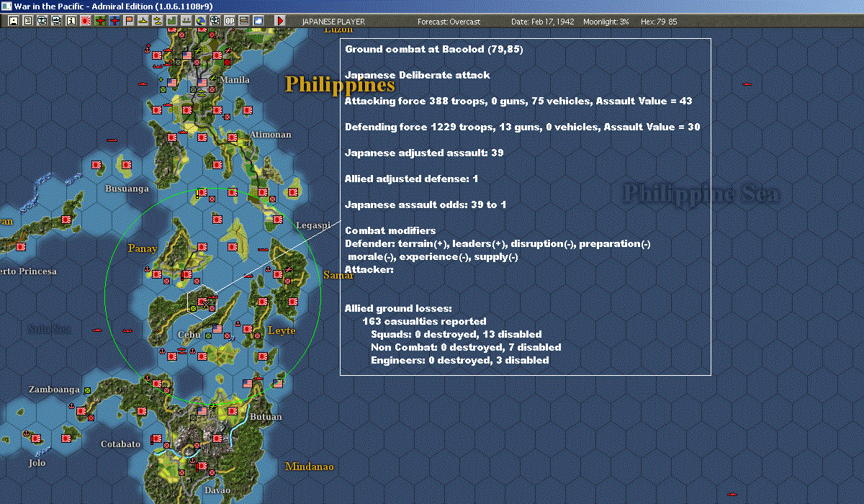
Task: Click the info "i" toolbar icon
Action: click(x=71, y=22)
